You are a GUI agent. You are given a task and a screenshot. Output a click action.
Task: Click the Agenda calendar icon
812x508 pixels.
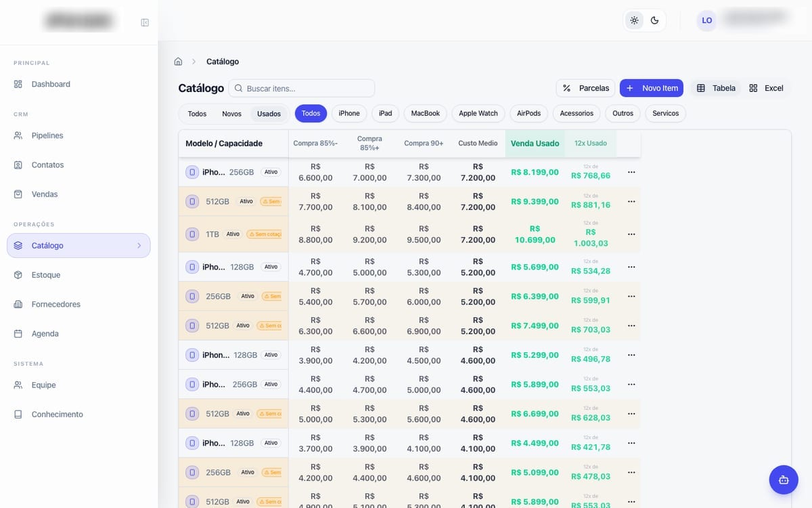point(18,334)
